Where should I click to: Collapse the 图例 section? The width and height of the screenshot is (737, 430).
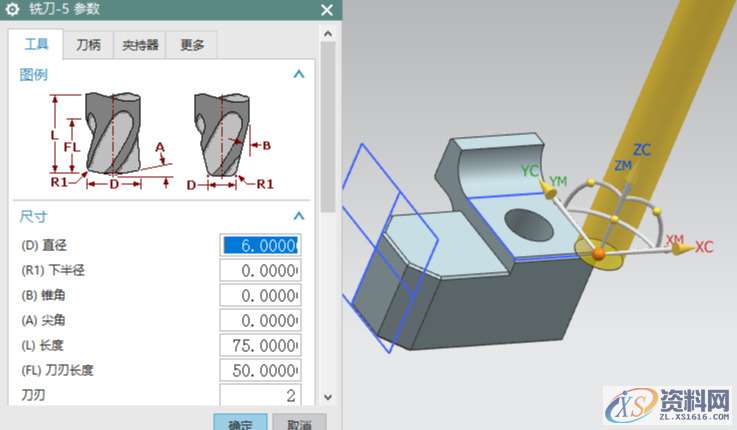tap(297, 74)
